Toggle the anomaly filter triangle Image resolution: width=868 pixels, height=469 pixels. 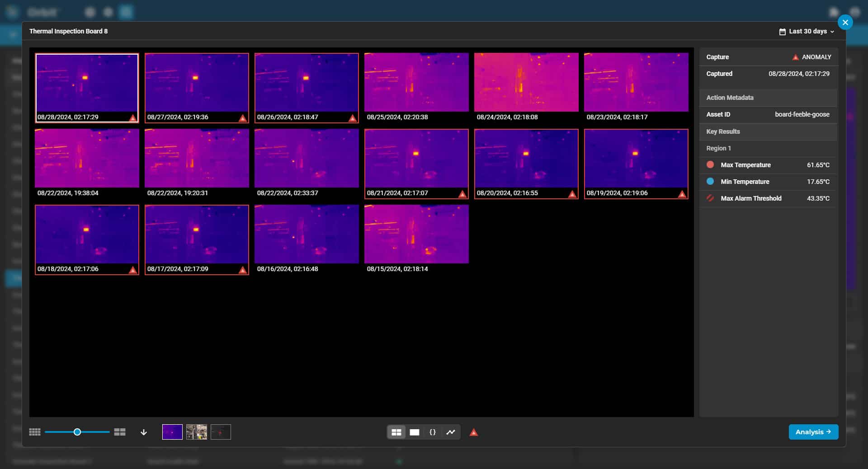coord(473,433)
